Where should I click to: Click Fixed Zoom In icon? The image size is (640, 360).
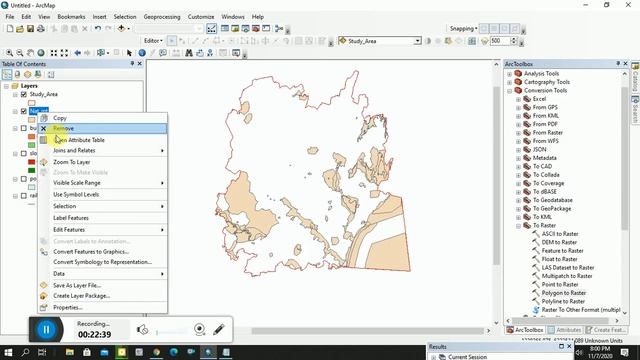(54, 53)
